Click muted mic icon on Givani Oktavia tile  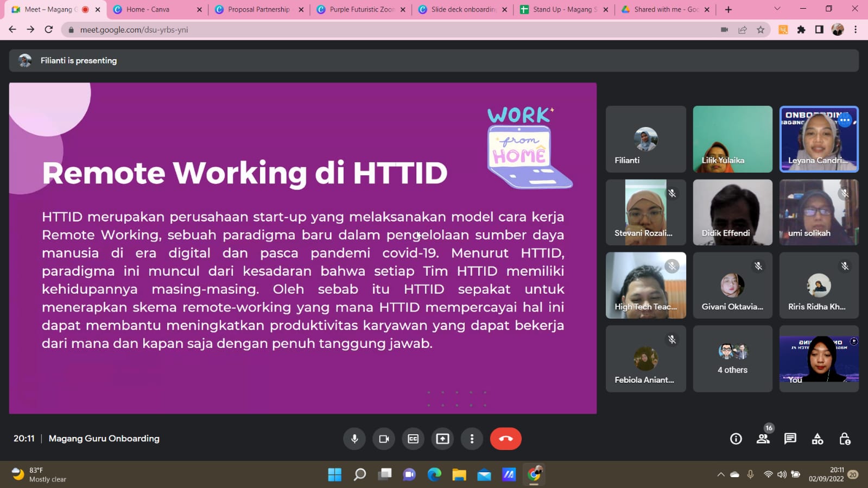[758, 266]
